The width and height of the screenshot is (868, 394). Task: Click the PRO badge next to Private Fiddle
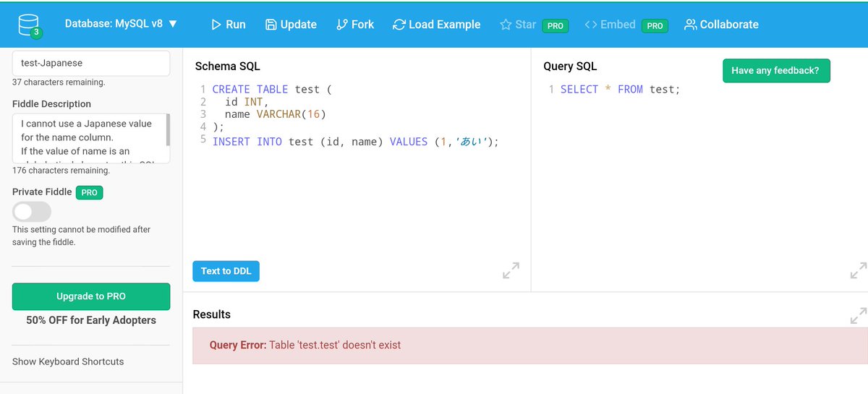coord(90,192)
